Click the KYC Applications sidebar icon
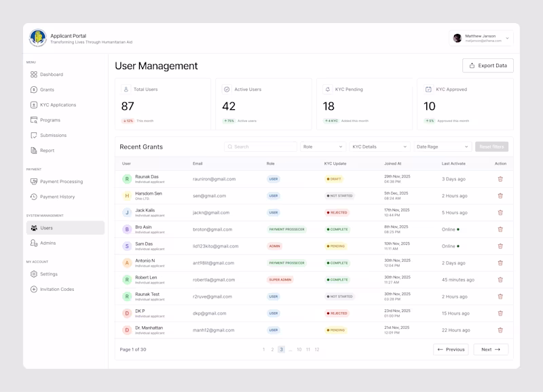Image resolution: width=543 pixels, height=392 pixels. [x=33, y=105]
